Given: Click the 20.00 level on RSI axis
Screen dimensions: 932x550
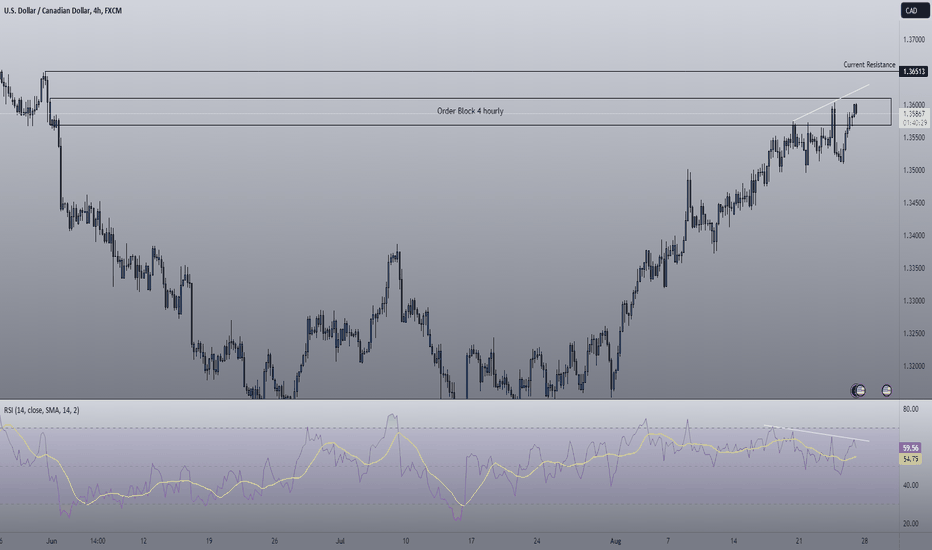Looking at the screenshot, I should pyautogui.click(x=911, y=524).
